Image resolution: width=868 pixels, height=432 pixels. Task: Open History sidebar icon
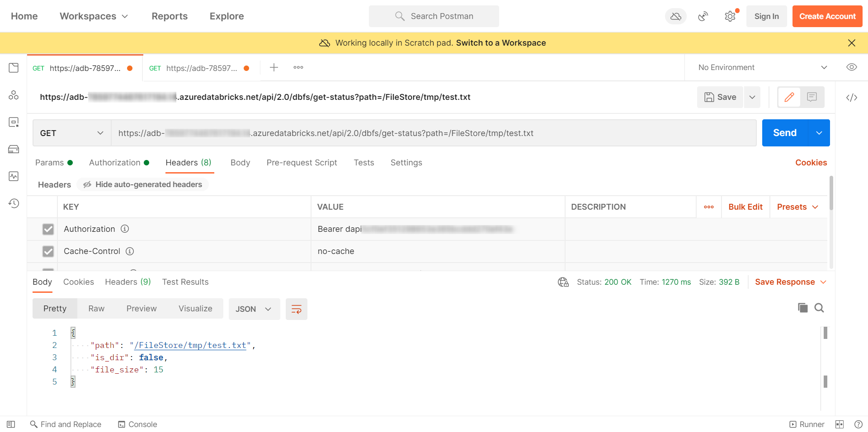click(14, 203)
